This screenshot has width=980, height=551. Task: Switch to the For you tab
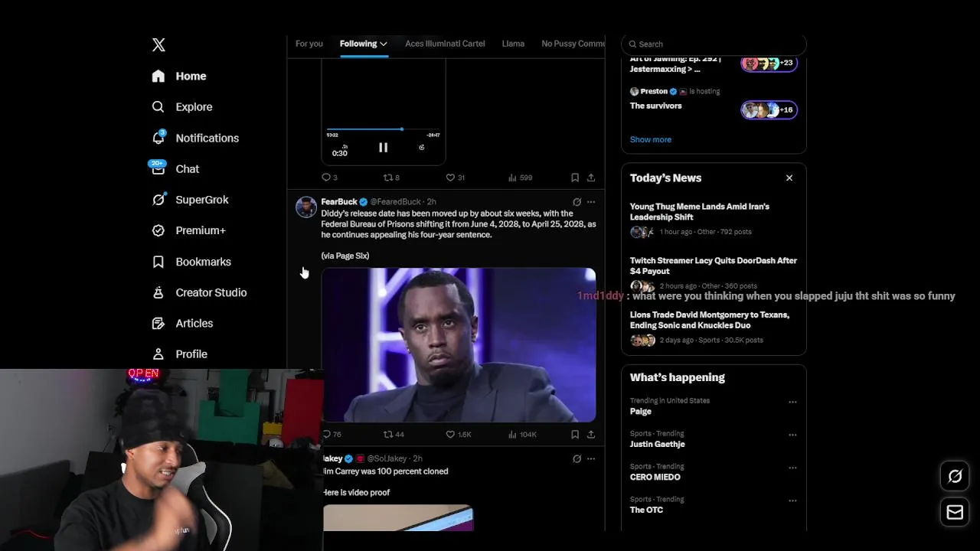[x=309, y=44]
